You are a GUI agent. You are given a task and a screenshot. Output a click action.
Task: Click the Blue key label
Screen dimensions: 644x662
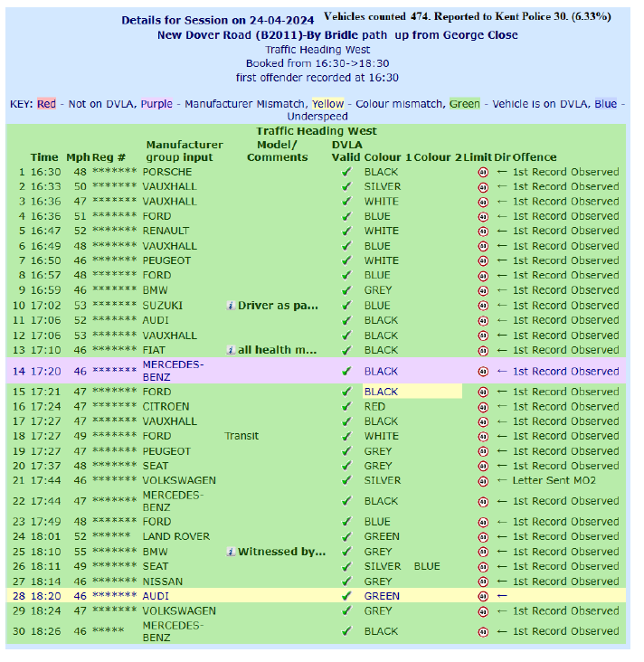[x=606, y=104]
